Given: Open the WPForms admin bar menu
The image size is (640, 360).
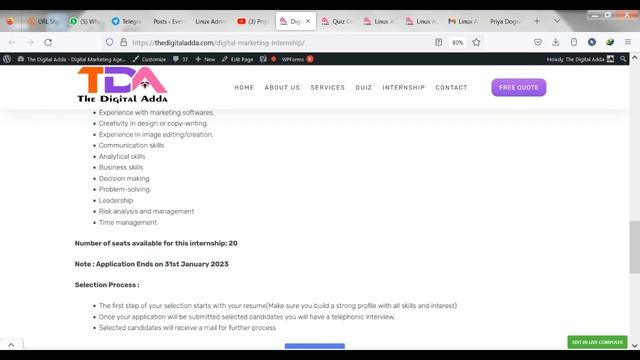Looking at the screenshot, I should tap(297, 59).
